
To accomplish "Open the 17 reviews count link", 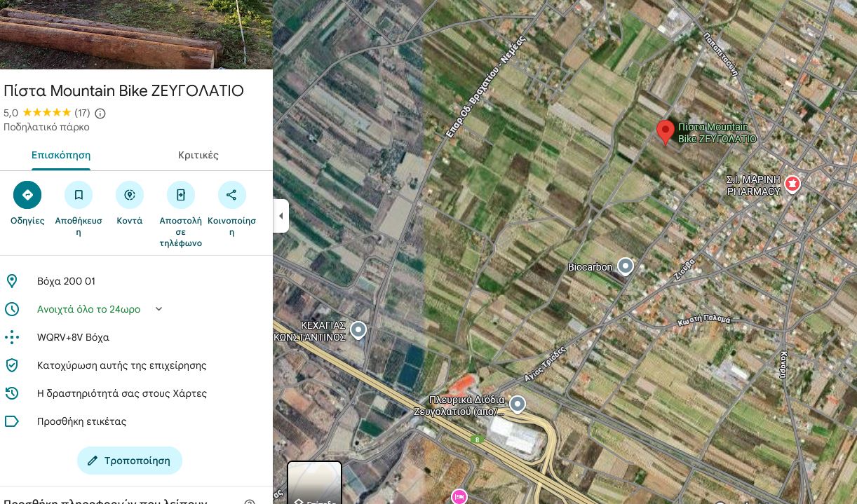I will tap(82, 113).
